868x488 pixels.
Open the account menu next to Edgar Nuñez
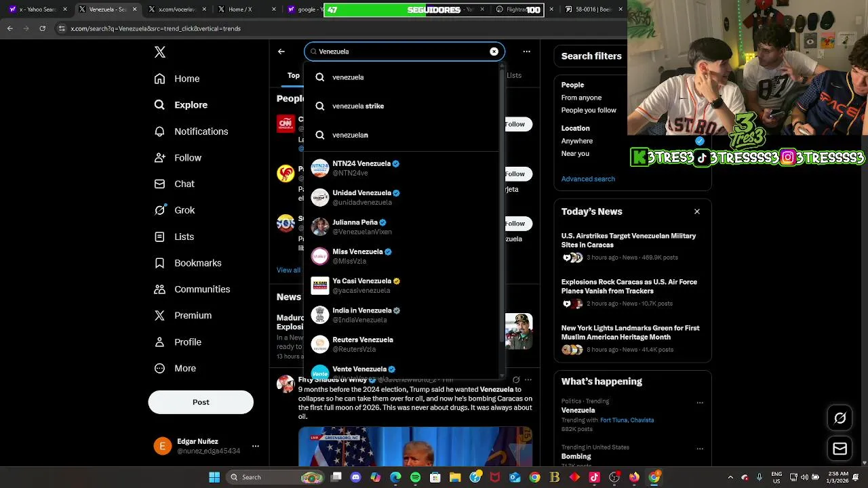[256, 446]
